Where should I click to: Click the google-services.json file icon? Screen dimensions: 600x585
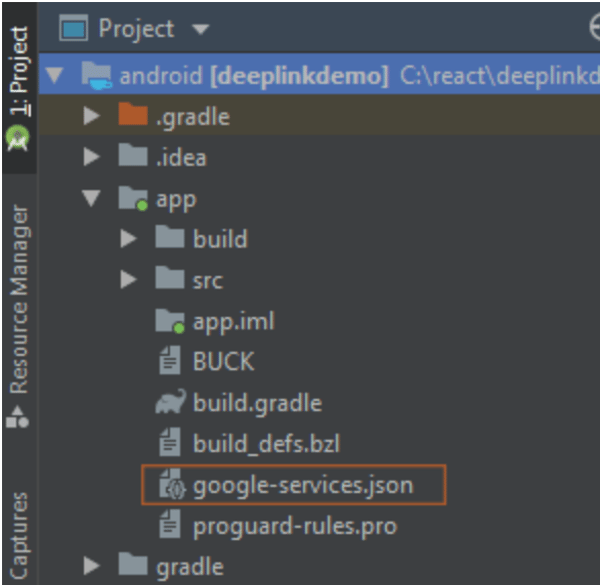(171, 486)
